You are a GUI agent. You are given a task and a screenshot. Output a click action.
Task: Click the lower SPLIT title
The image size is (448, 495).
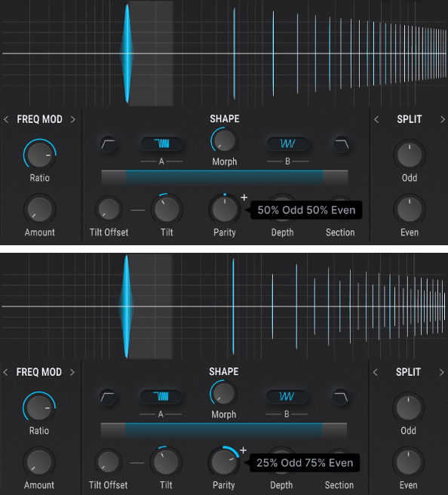pyautogui.click(x=408, y=372)
